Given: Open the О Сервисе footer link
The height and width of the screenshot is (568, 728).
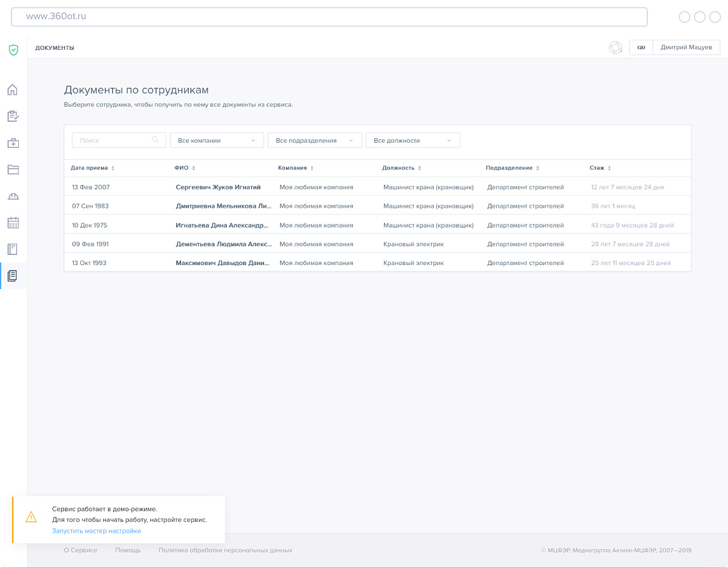Looking at the screenshot, I should click(80, 550).
